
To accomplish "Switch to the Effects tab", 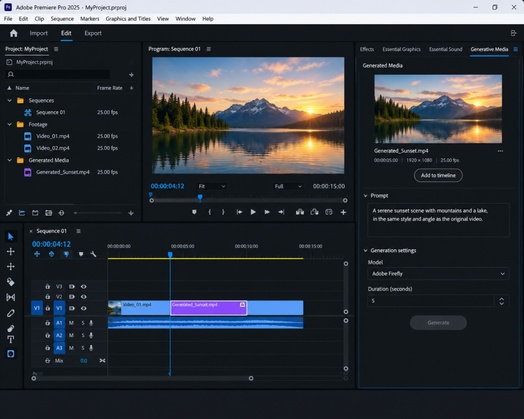I will [367, 49].
